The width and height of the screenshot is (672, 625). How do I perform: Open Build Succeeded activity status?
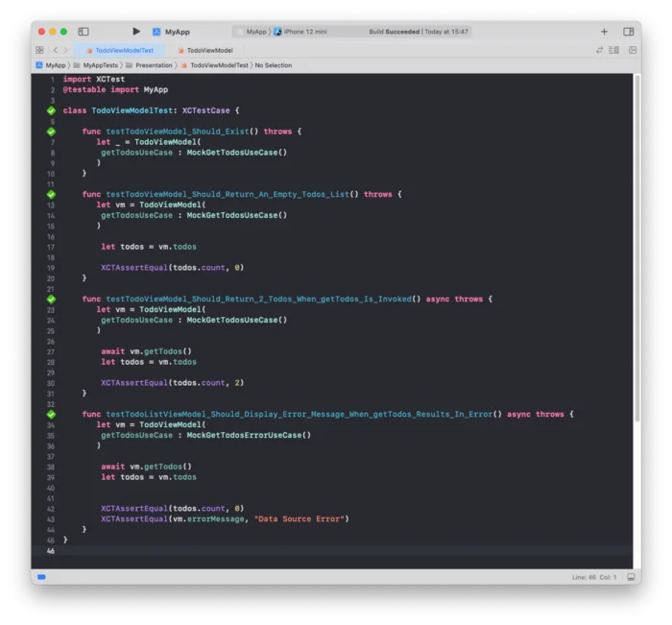click(419, 32)
